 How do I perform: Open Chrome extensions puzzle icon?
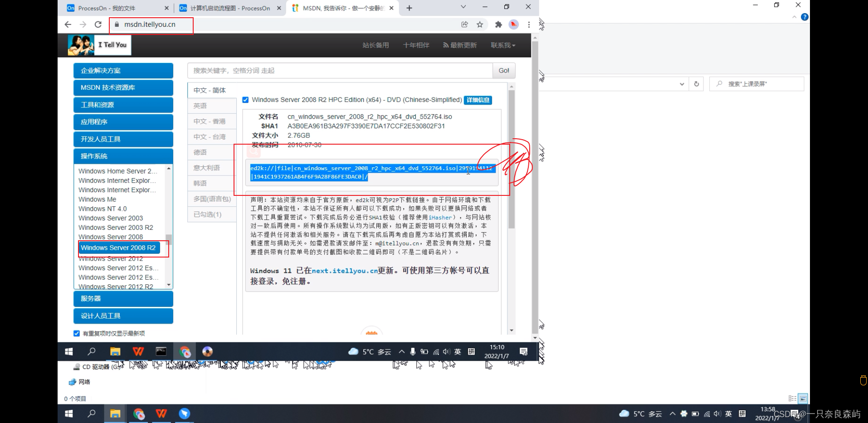[x=498, y=24]
